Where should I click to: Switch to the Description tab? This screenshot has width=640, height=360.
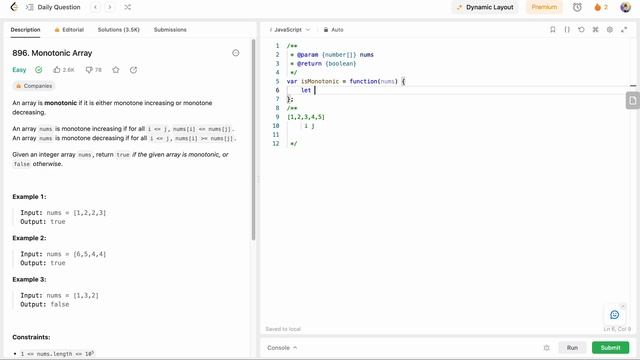[x=25, y=30]
